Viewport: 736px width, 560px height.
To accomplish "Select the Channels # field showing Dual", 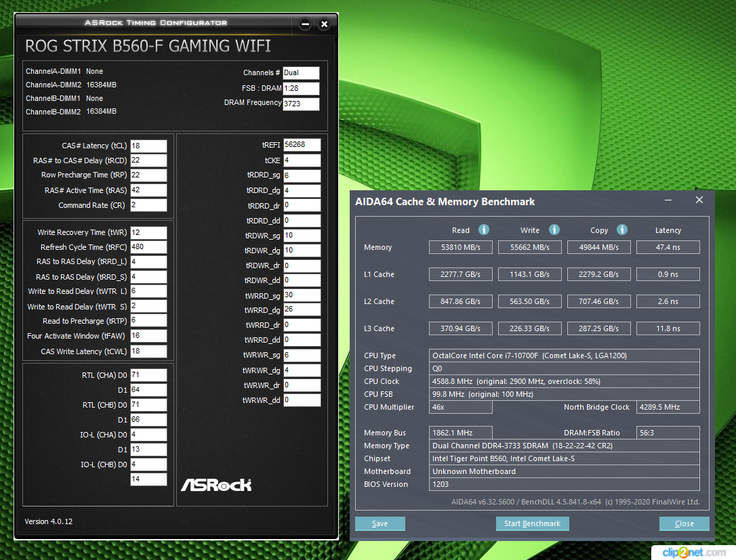I will (301, 72).
